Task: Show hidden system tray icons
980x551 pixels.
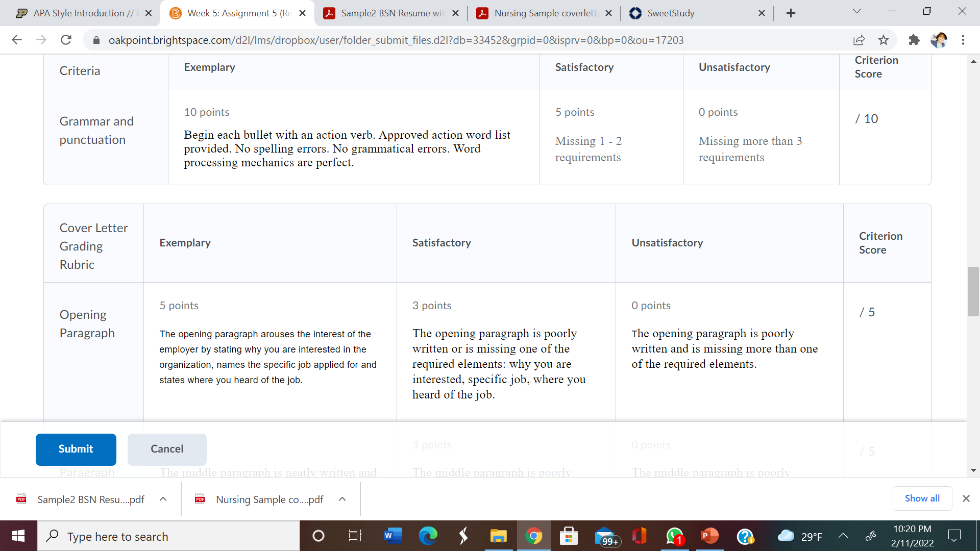Action: [x=843, y=536]
